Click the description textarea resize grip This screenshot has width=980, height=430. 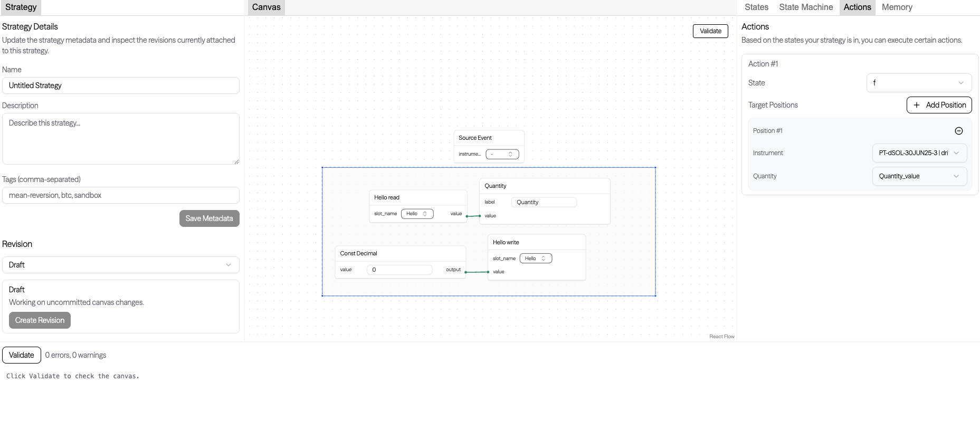click(236, 161)
